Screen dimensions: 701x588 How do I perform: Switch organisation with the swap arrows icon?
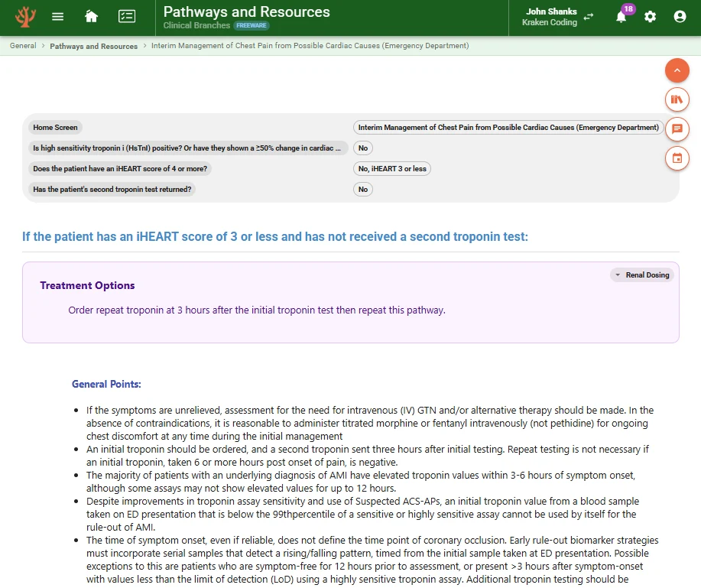(x=589, y=17)
